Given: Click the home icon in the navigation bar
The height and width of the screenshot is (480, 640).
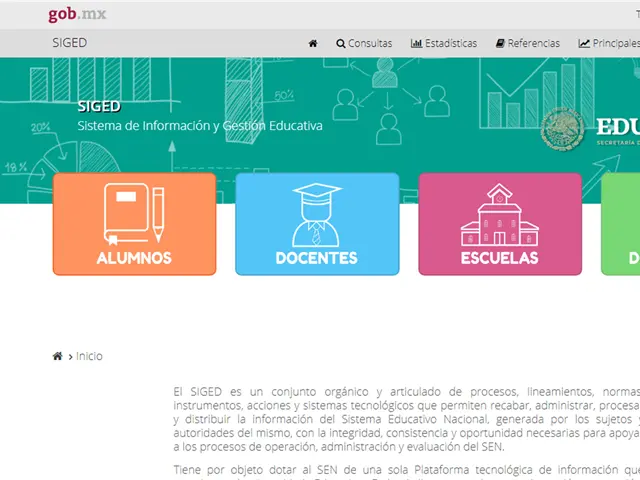Looking at the screenshot, I should [x=313, y=44].
